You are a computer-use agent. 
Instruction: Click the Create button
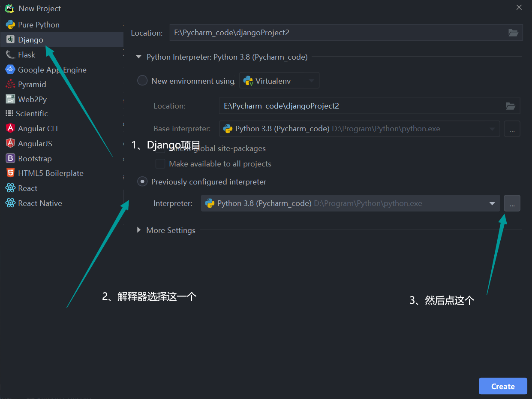pos(503,386)
